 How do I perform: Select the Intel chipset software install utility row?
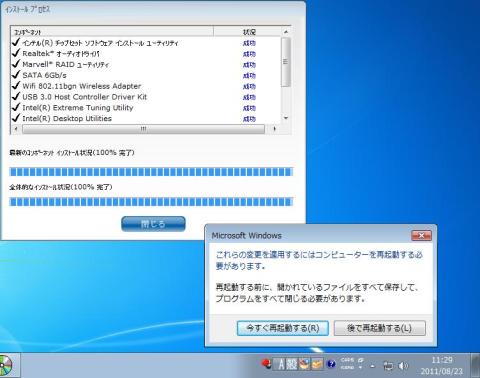pyautogui.click(x=146, y=43)
